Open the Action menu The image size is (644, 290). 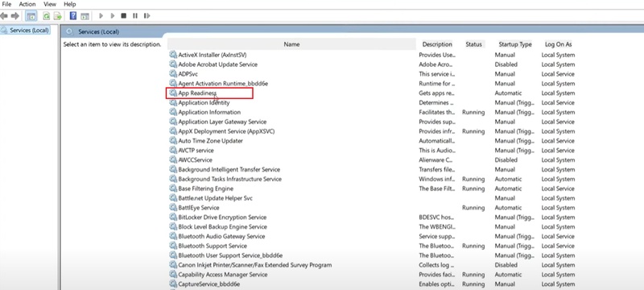coord(27,4)
